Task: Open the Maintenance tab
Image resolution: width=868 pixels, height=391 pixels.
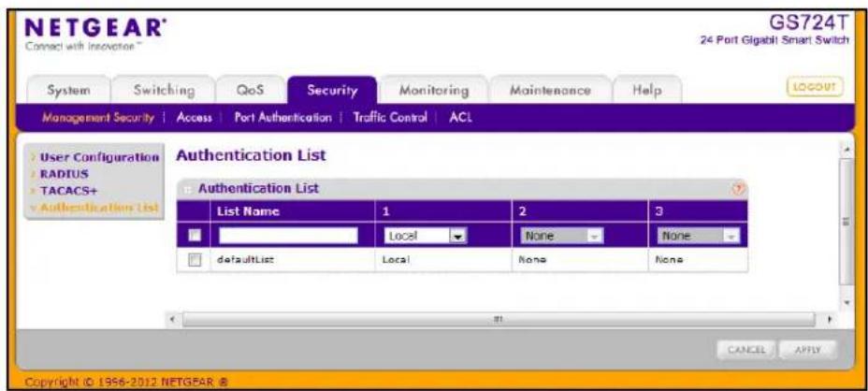Action: pos(550,91)
